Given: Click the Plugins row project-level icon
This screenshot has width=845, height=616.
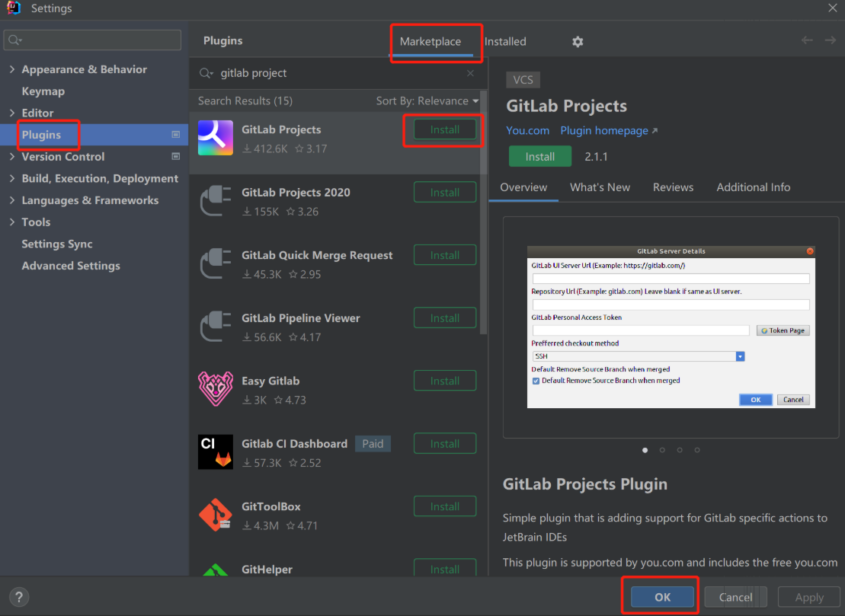Looking at the screenshot, I should click(176, 135).
